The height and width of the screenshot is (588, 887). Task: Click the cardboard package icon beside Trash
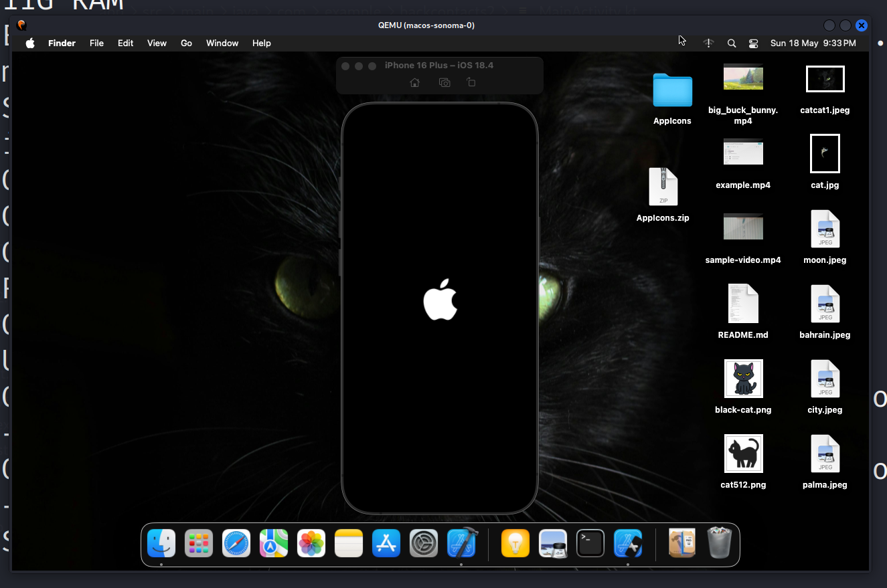(682, 543)
